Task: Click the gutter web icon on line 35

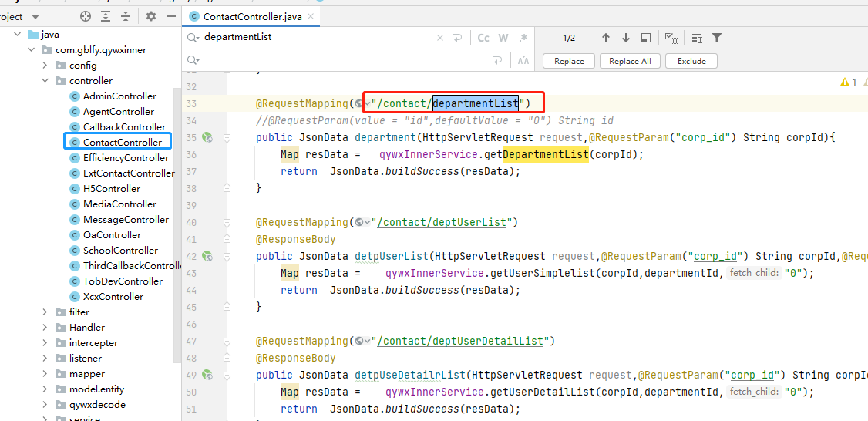Action: [207, 137]
